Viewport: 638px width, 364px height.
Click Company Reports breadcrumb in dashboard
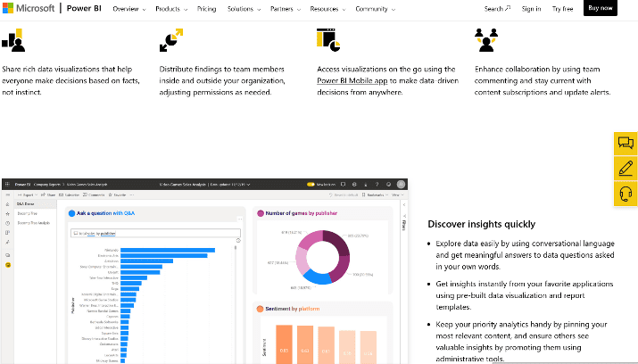(47, 185)
